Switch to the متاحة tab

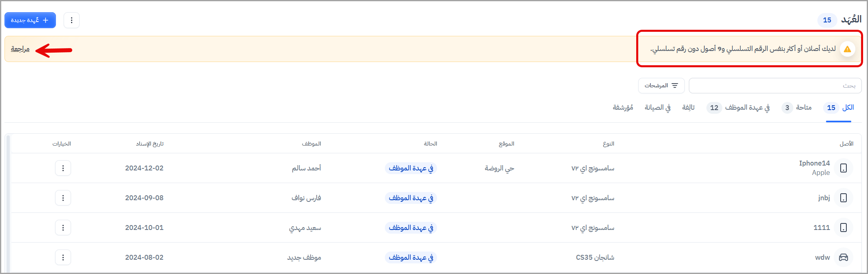pos(803,108)
